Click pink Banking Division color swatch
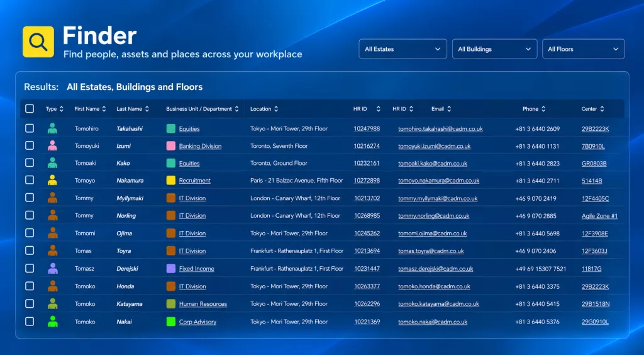644x355 pixels. click(171, 146)
